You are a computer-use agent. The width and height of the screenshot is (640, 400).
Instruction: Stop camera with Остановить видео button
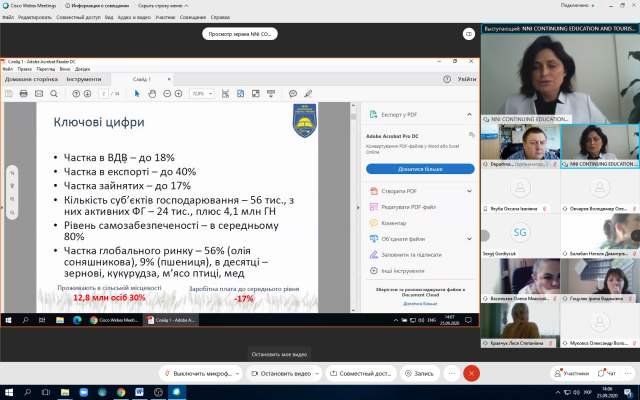[x=281, y=373]
